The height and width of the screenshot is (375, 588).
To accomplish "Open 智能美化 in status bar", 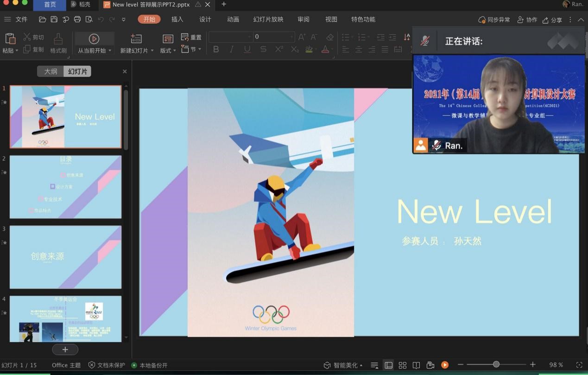I will (343, 365).
